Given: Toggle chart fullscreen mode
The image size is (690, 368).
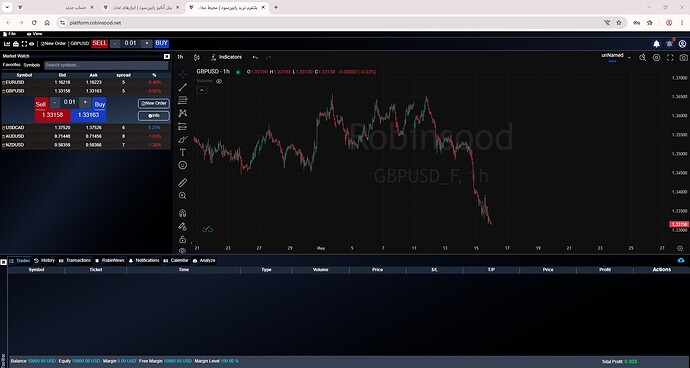Looking at the screenshot, I should point(670,57).
